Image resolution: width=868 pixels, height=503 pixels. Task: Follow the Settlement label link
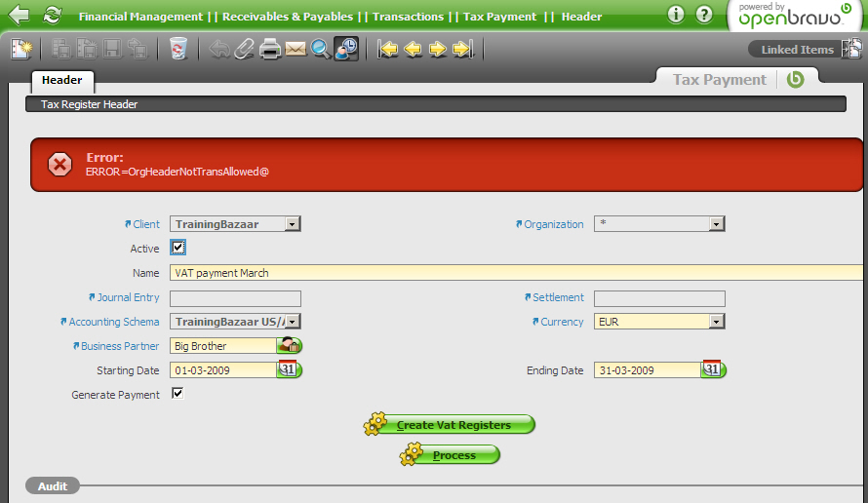[x=558, y=297]
